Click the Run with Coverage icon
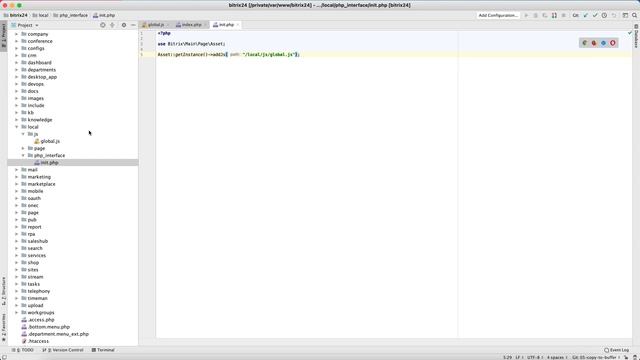This screenshot has height=360, width=640. 545,16
